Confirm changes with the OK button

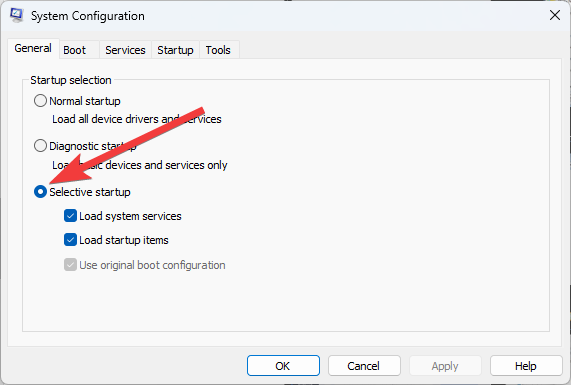click(283, 366)
